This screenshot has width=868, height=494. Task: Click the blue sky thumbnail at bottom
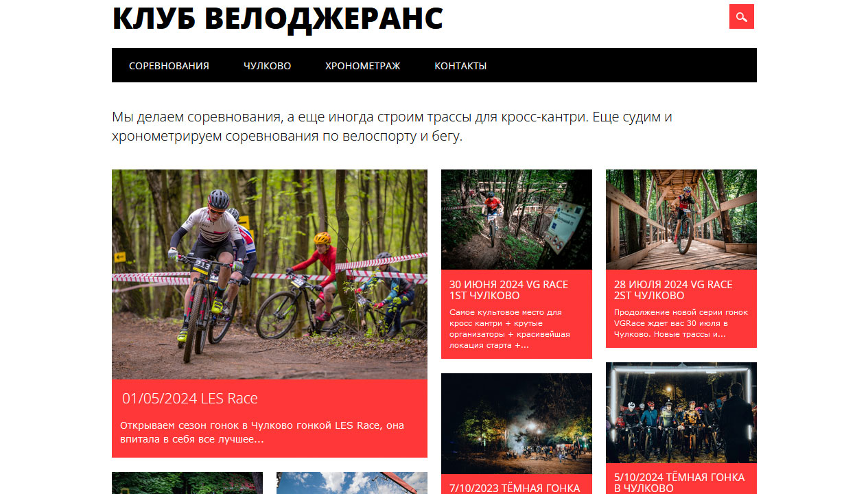[352, 483]
